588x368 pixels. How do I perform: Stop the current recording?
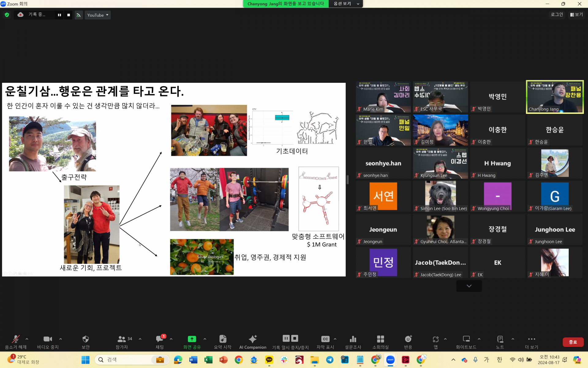pyautogui.click(x=294, y=338)
